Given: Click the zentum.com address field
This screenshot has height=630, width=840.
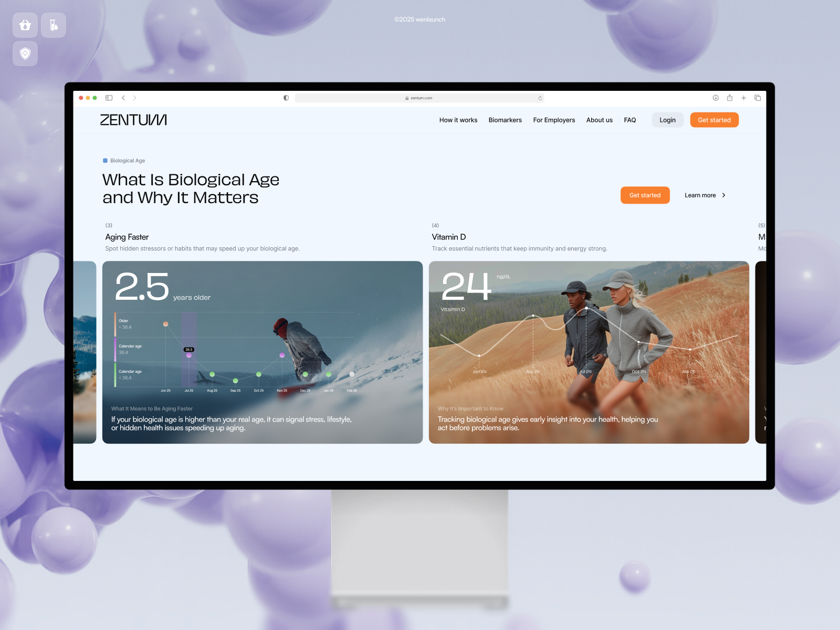Looking at the screenshot, I should coord(419,98).
